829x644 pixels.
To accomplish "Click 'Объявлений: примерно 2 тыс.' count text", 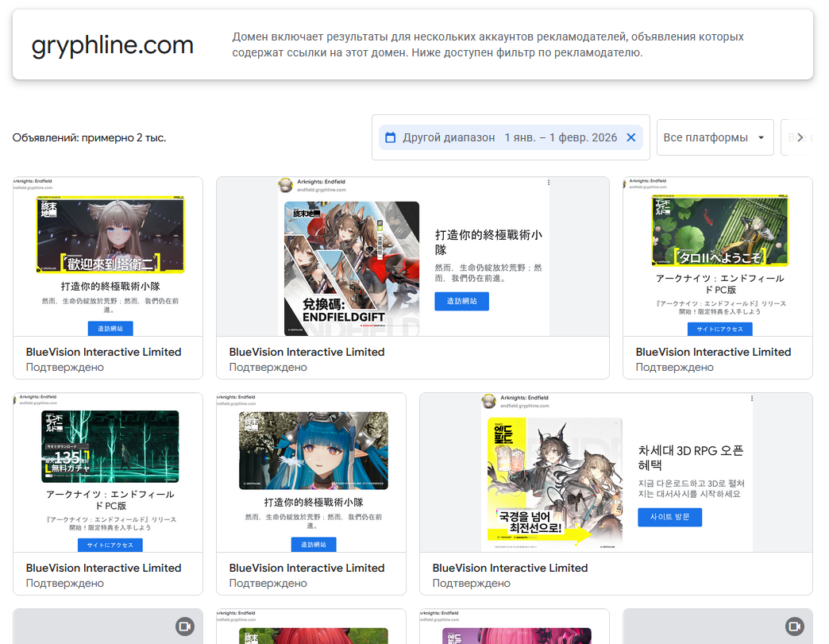I will click(90, 137).
